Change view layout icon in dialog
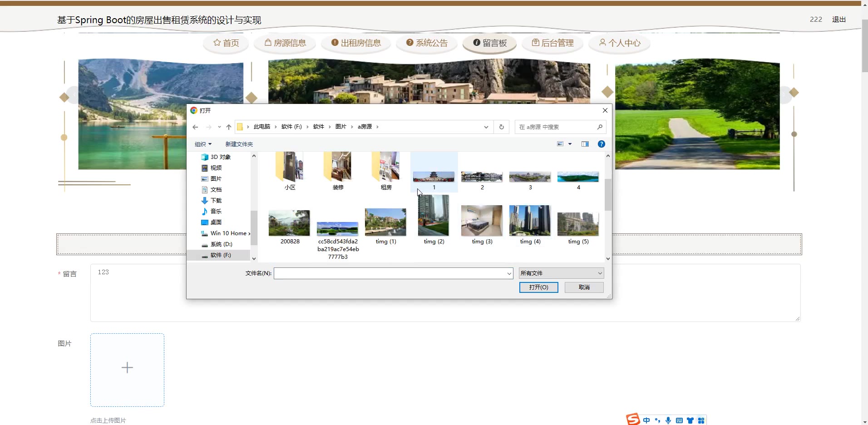Viewport: 868px width, 425px height. (x=560, y=144)
